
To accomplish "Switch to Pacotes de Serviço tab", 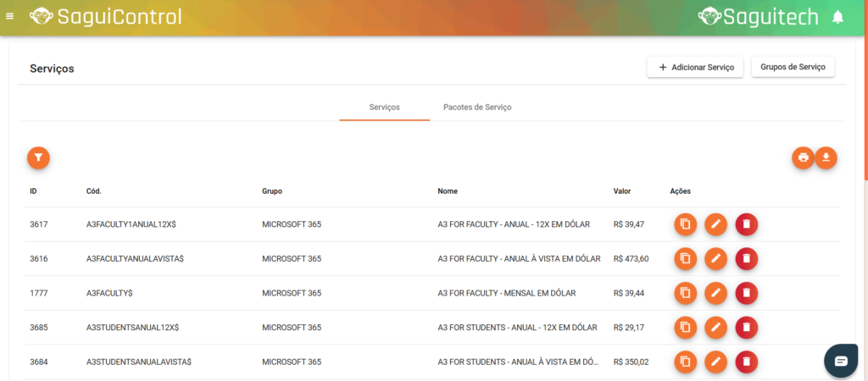I will pyautogui.click(x=476, y=108).
